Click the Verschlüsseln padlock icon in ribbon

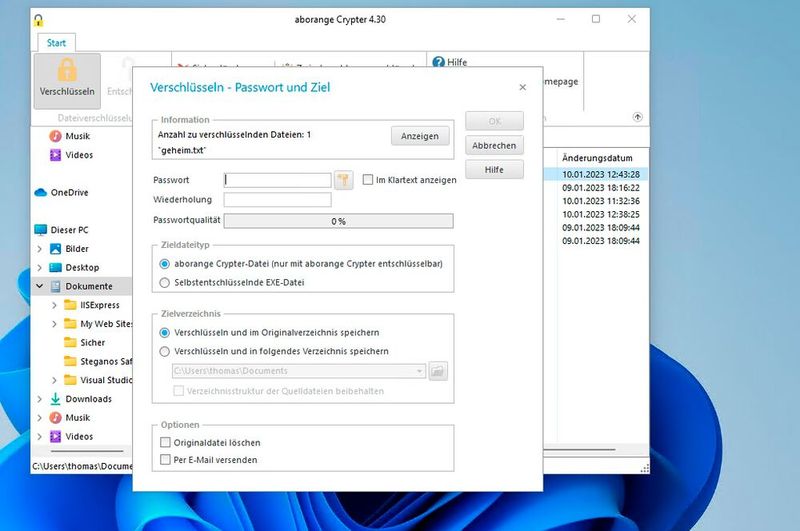click(67, 70)
